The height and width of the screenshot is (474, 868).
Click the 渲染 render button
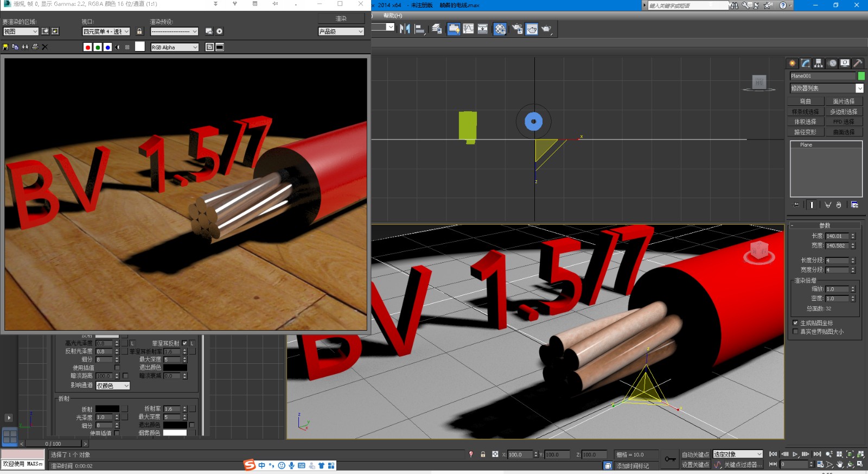[341, 18]
